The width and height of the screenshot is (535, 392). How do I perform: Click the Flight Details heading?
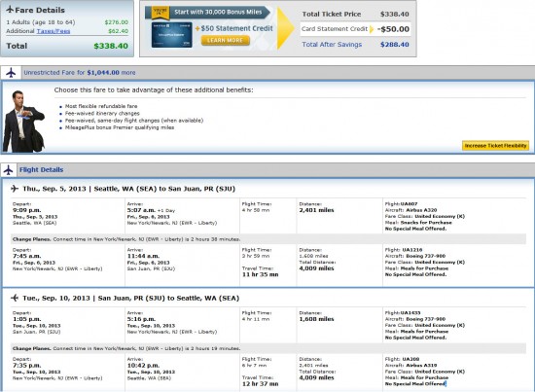click(x=41, y=169)
